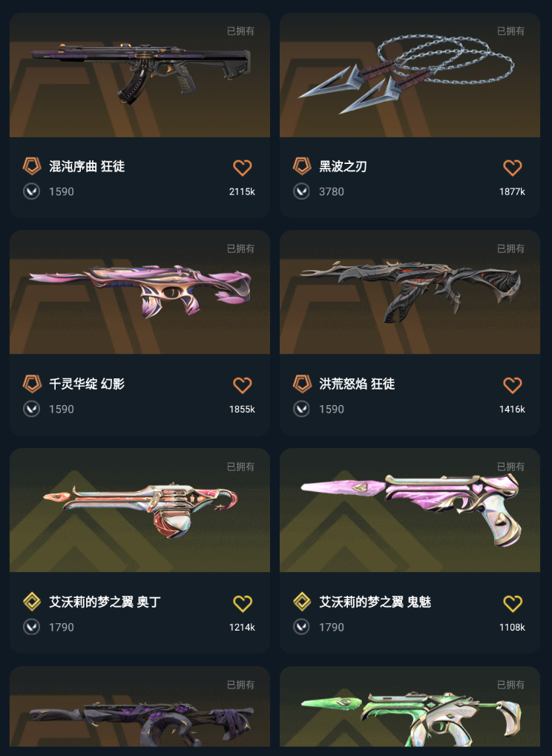Open 黑波之刃 chained blades image
The height and width of the screenshot is (756, 552).
(x=410, y=75)
